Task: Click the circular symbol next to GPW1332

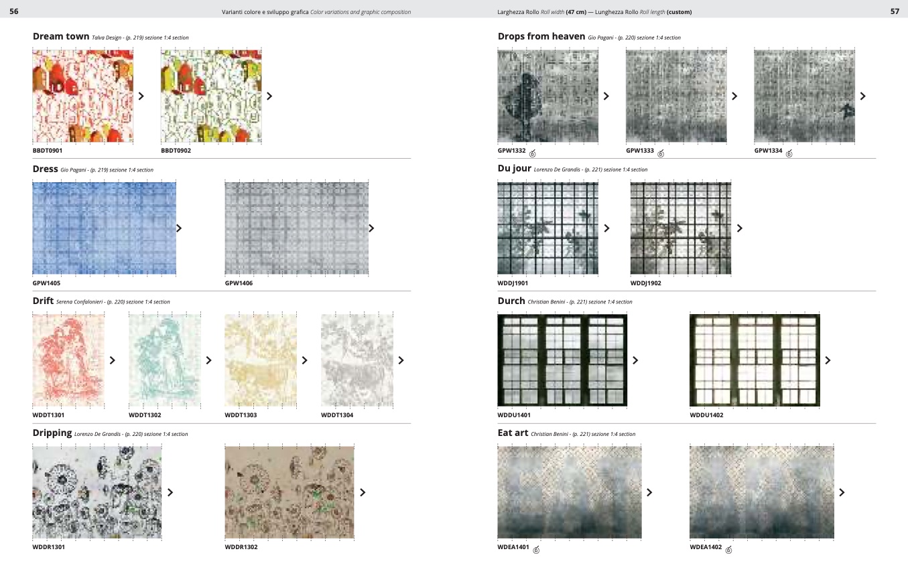Action: (x=533, y=154)
